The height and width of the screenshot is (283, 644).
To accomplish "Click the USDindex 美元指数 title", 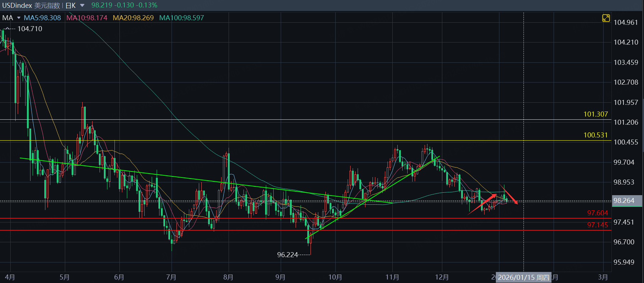I will [31, 5].
